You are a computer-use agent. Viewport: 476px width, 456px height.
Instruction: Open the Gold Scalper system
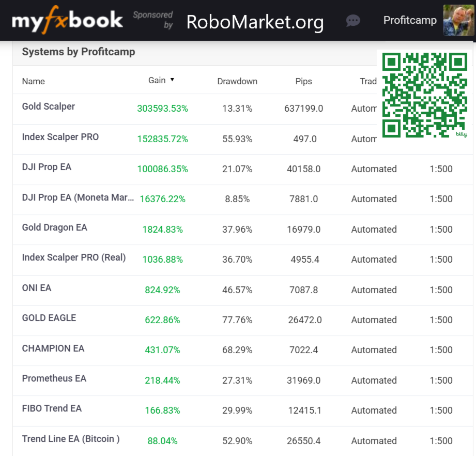pos(49,107)
